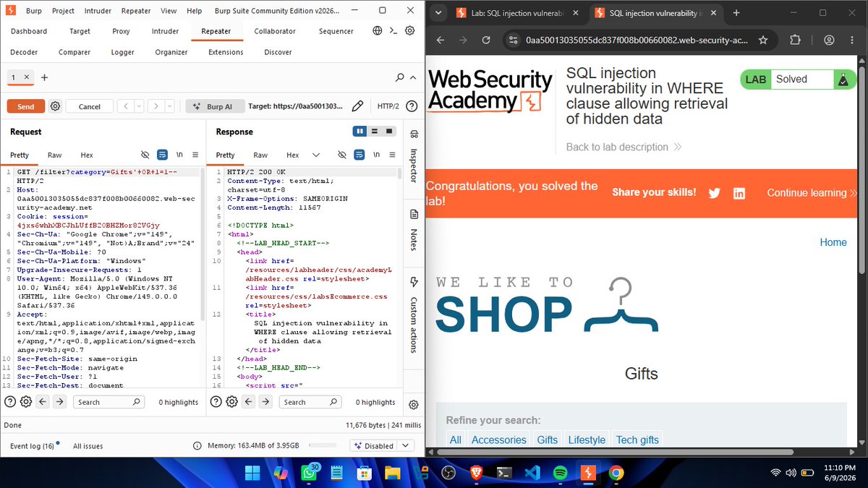868x488 pixels.
Task: Bookmark page with star icon
Action: point(763,40)
